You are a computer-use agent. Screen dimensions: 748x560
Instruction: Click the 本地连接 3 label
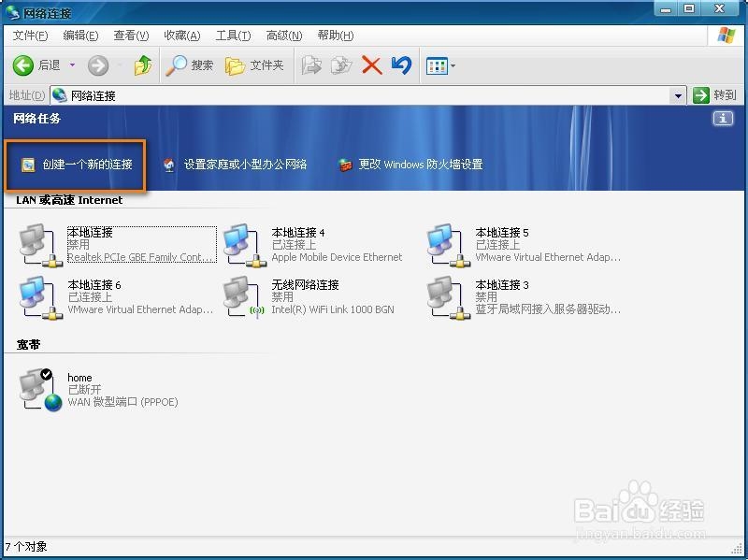502,285
